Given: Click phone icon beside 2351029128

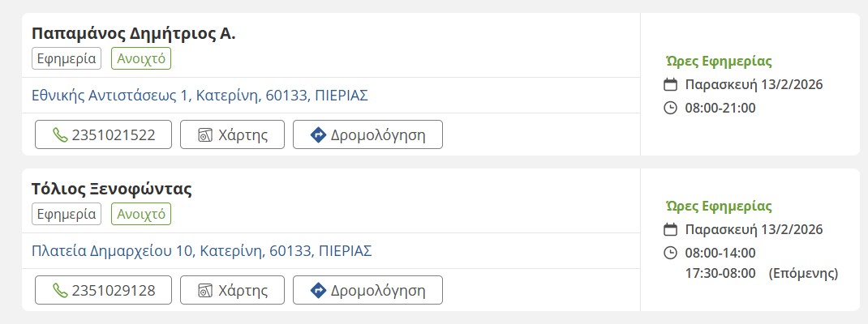Looking at the screenshot, I should coord(60,291).
